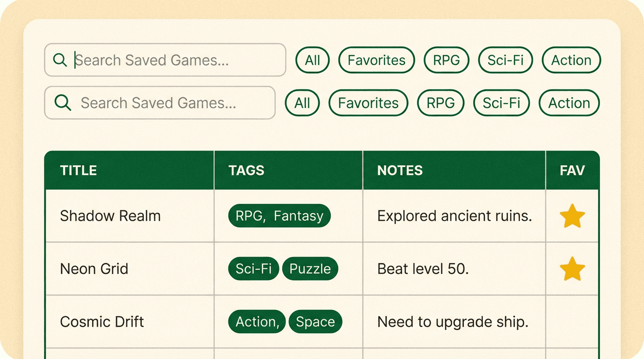Click the 'RPG, Fantasy' tag chip
This screenshot has height=359, width=644.
[x=279, y=216]
